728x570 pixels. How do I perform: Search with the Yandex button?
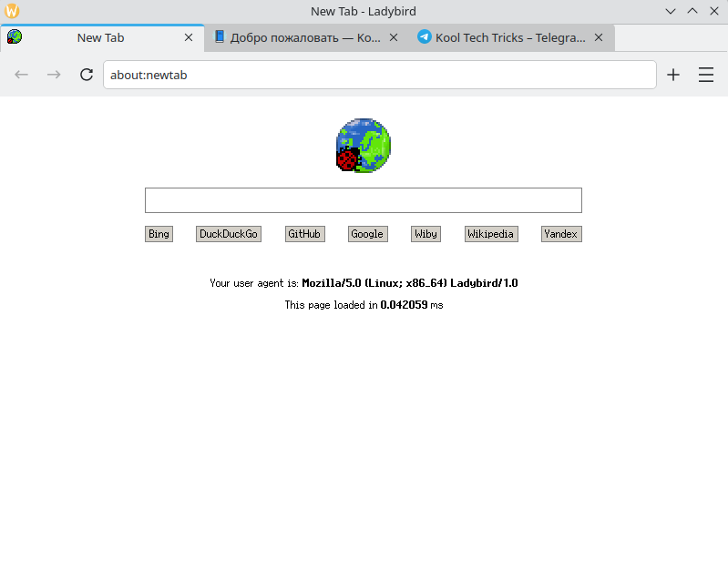pyautogui.click(x=561, y=234)
